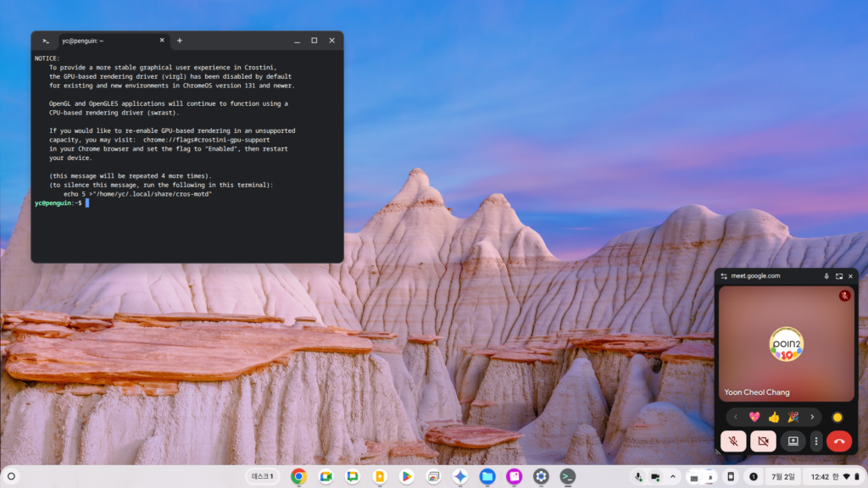Screen dimensions: 868x488
Task: Open Play Store from the shelf
Action: tap(406, 476)
